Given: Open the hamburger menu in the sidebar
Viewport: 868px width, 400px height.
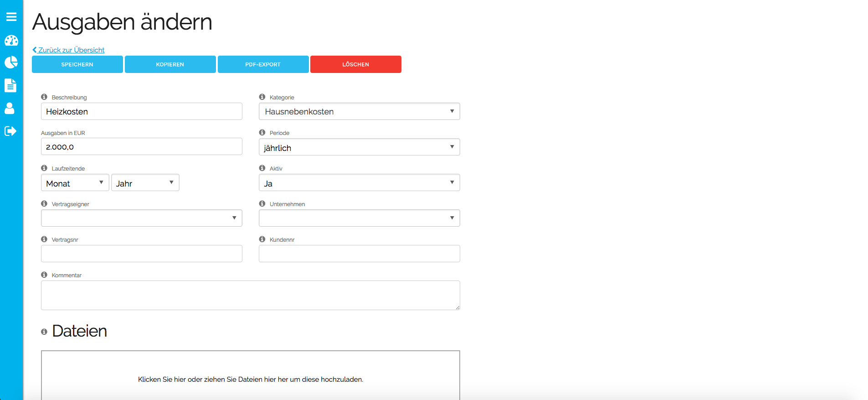Looking at the screenshot, I should click(11, 17).
